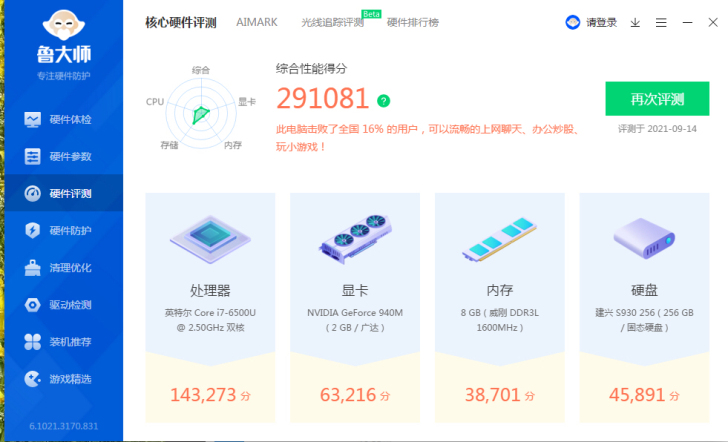This screenshot has width=728, height=442.
Task: Open the download manager arrow icon
Action: pyautogui.click(x=635, y=22)
